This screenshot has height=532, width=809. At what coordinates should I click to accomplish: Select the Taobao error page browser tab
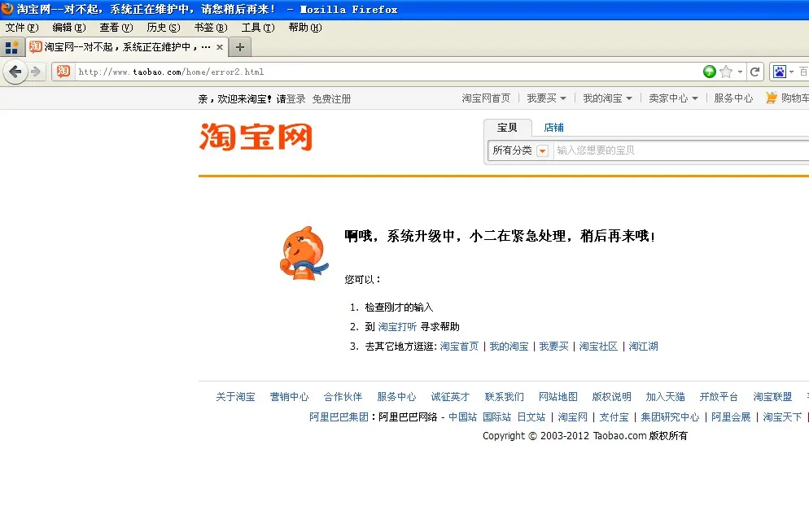tap(127, 47)
